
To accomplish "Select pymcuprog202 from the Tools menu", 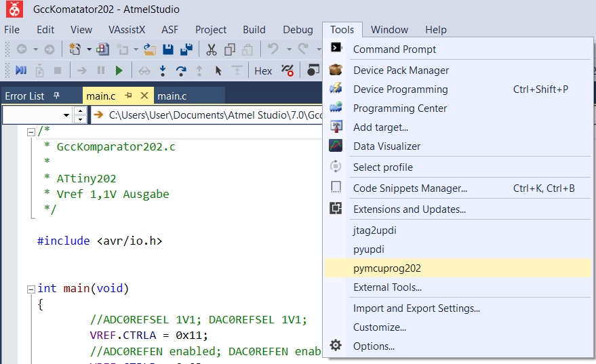I will point(387,268).
